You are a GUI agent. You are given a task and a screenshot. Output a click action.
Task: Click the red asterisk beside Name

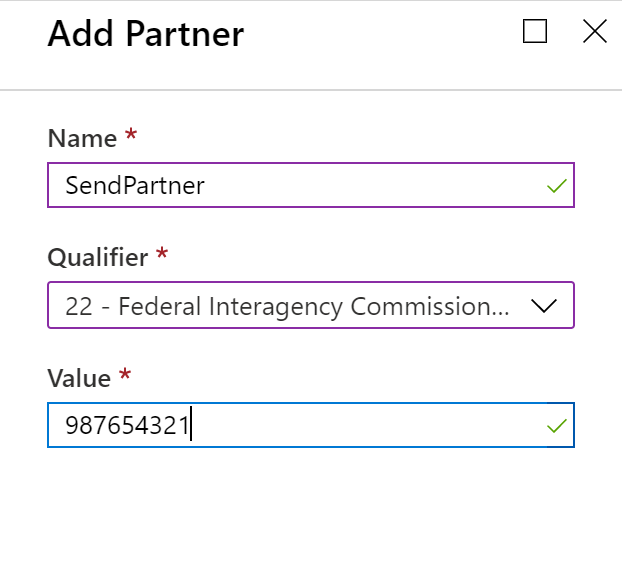tap(130, 135)
